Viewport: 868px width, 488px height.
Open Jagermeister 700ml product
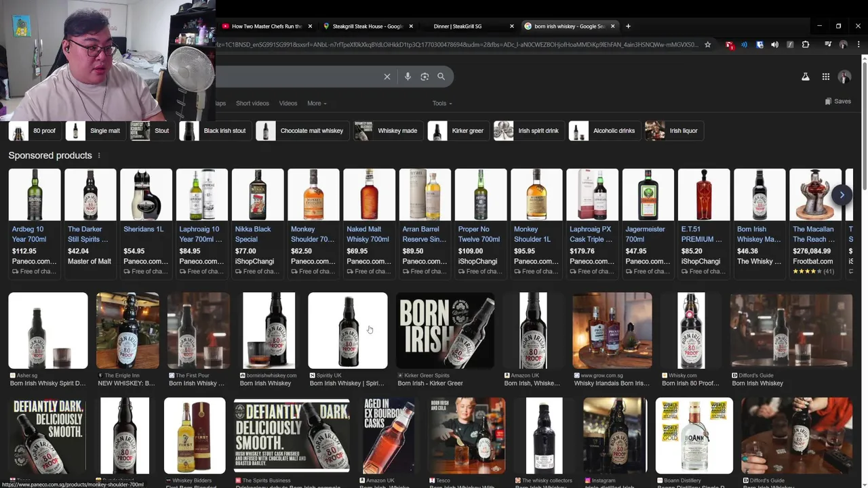click(648, 223)
